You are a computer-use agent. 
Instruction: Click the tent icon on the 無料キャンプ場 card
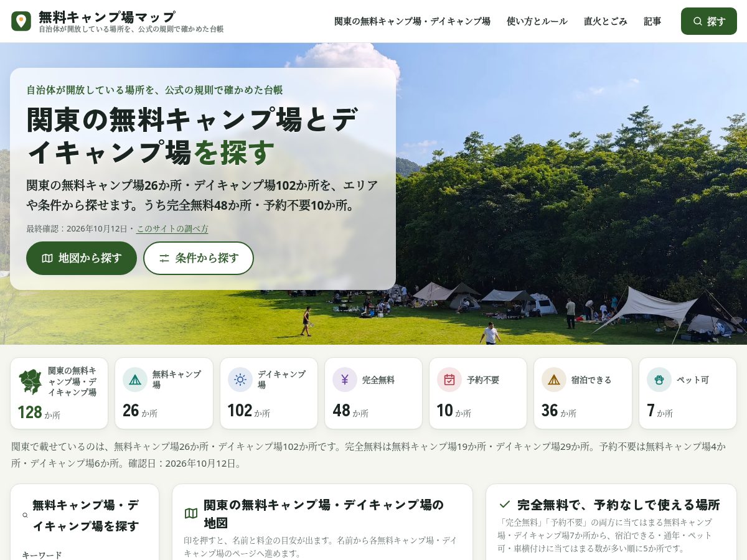[135, 380]
